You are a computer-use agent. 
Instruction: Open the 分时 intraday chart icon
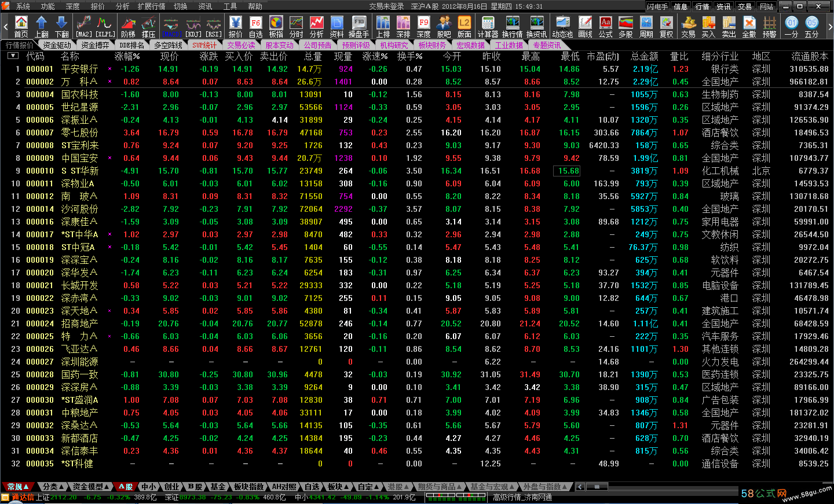(x=297, y=27)
